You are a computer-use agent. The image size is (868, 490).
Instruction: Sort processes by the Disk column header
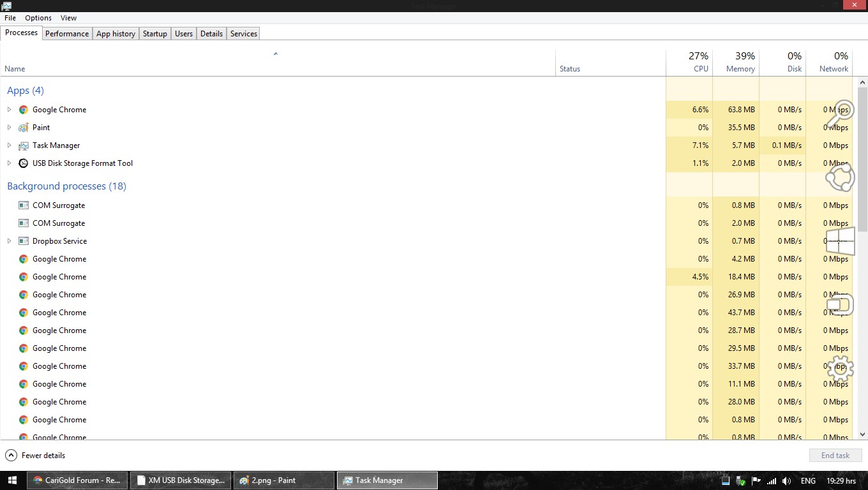pyautogui.click(x=782, y=63)
